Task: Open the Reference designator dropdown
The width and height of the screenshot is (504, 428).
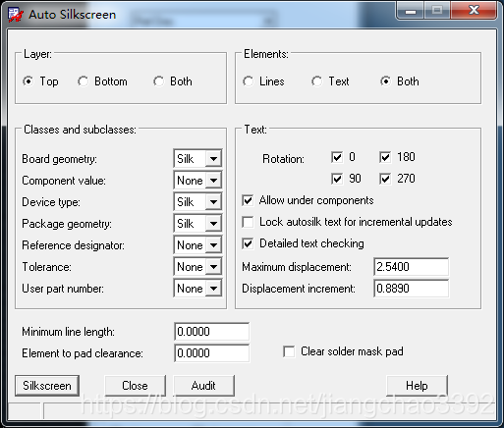Action: coord(213,245)
